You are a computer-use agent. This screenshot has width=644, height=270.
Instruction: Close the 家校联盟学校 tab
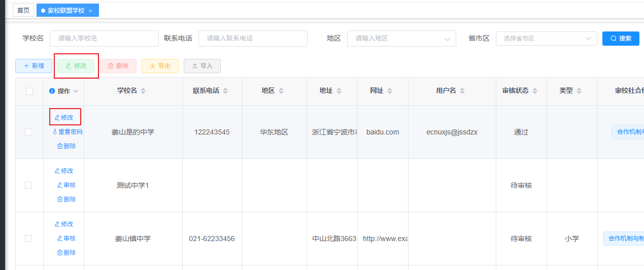point(90,11)
